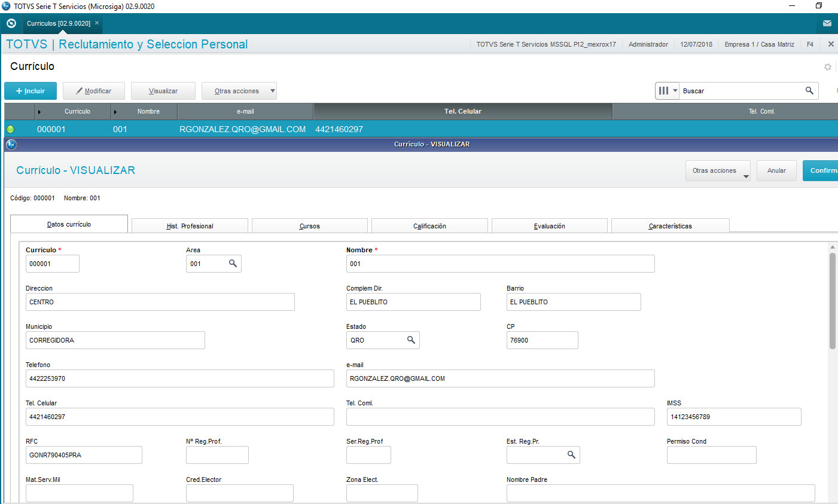Screen dimensions: 838x504
Task: Switch to the Datos currículo tab
Action: coord(69,224)
